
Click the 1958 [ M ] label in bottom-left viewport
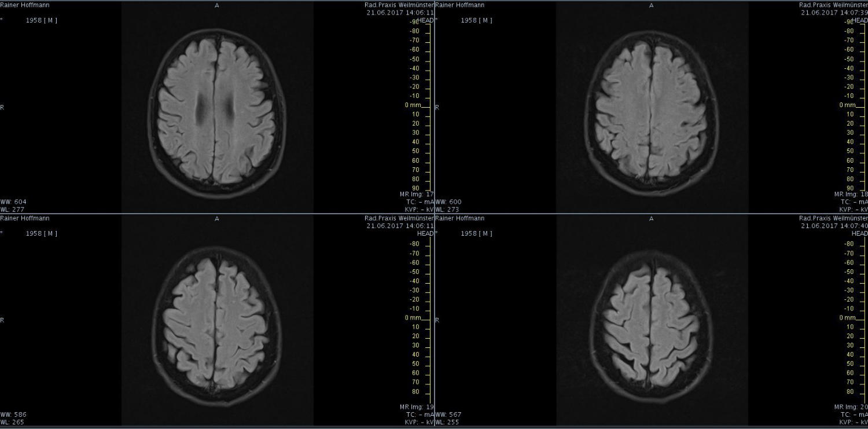point(42,233)
